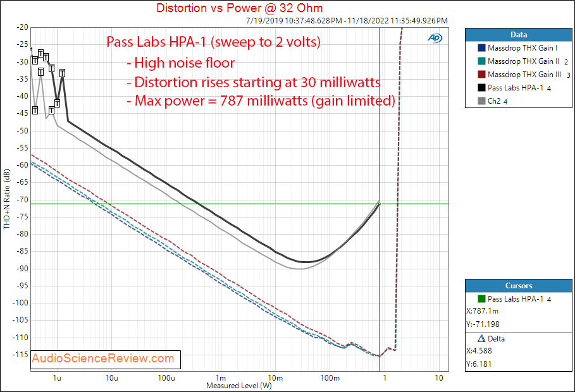Image resolution: width=575 pixels, height=392 pixels.
Task: Click the "-70" y-axis tick label
Action: click(22, 200)
